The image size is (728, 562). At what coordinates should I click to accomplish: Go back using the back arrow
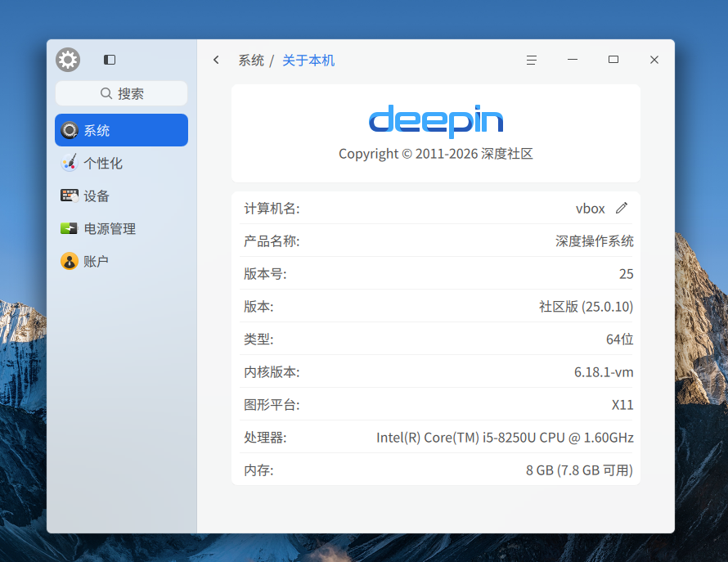tap(216, 60)
